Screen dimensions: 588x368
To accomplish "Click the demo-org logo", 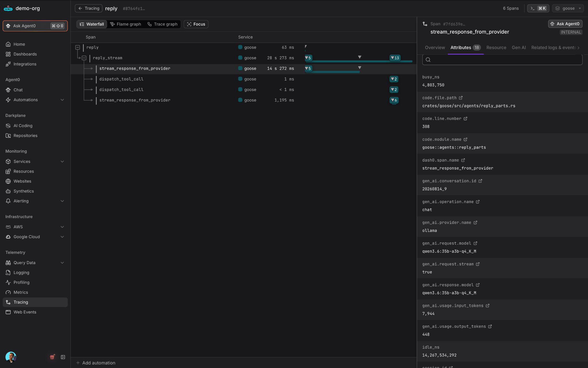I will [8, 8].
